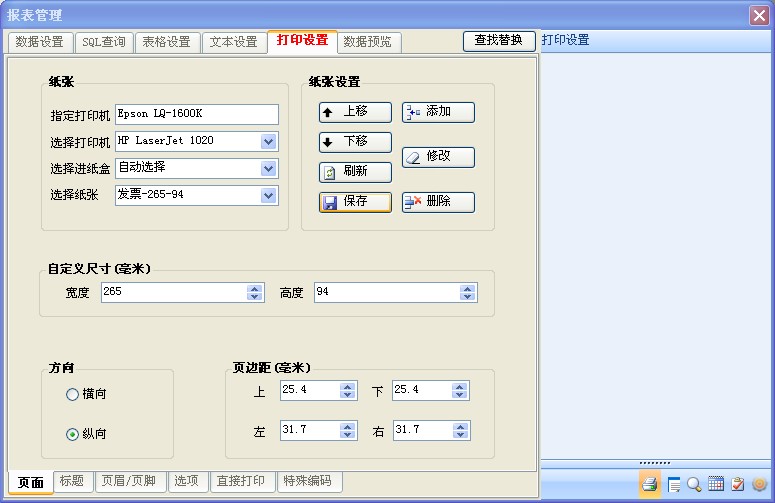Open the 标题 bottom tab
Viewport: 775px width, 503px height.
pyautogui.click(x=73, y=481)
